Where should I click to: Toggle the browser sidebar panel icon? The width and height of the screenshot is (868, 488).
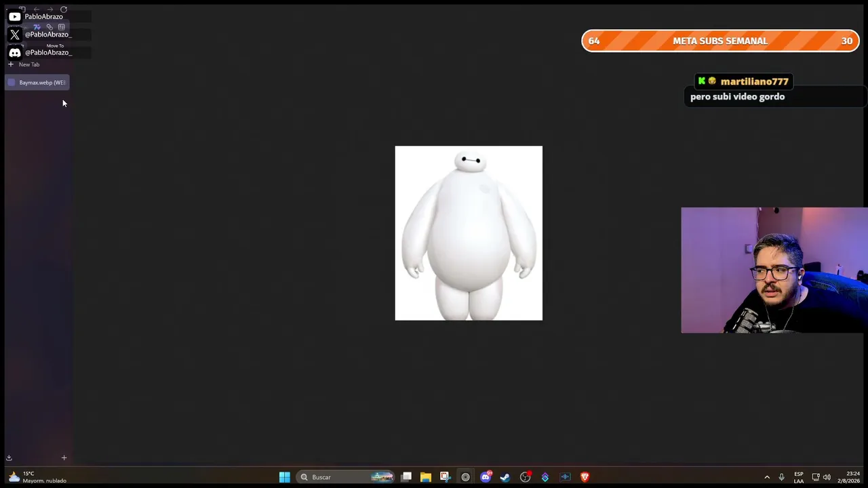[22, 9]
